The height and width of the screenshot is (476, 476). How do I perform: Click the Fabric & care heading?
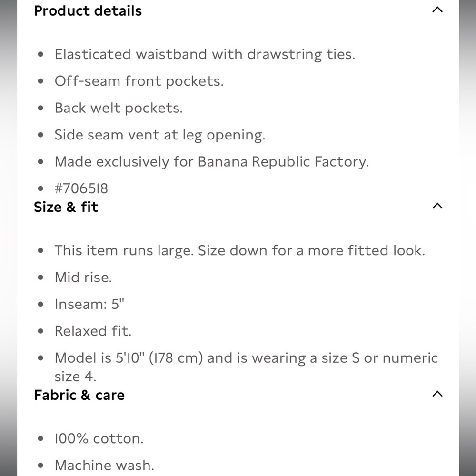tap(79, 395)
